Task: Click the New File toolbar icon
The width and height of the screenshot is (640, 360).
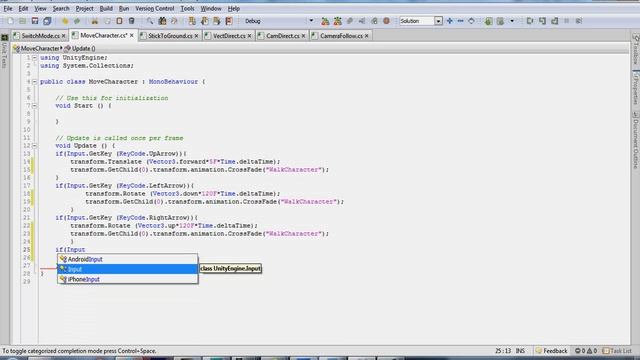Action: (10, 21)
